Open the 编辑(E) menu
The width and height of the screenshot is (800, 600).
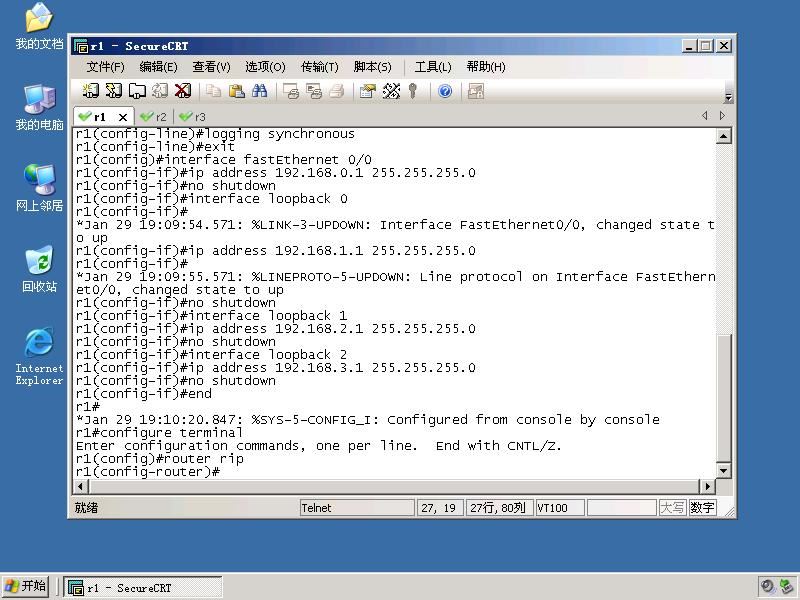[x=158, y=67]
